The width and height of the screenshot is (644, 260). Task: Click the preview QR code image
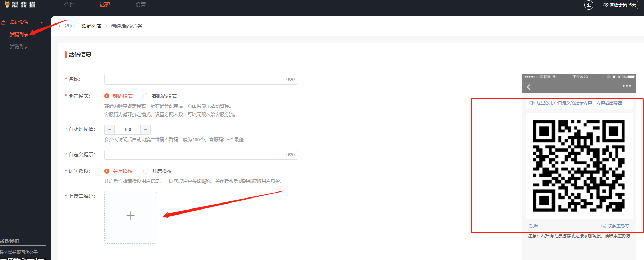(x=579, y=166)
